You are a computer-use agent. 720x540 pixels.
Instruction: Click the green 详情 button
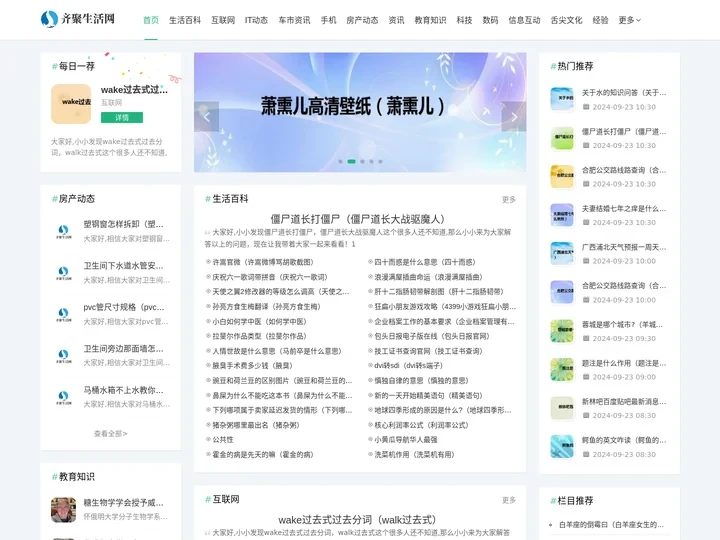click(122, 118)
